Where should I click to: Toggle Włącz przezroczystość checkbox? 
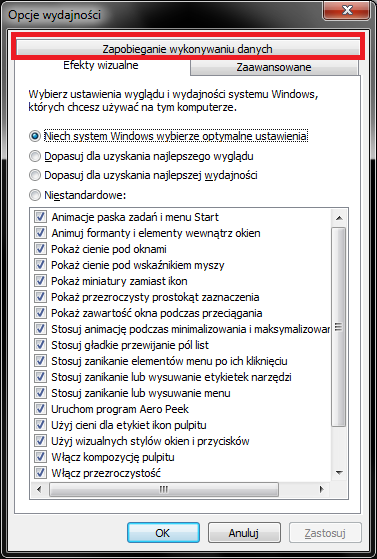tap(40, 473)
